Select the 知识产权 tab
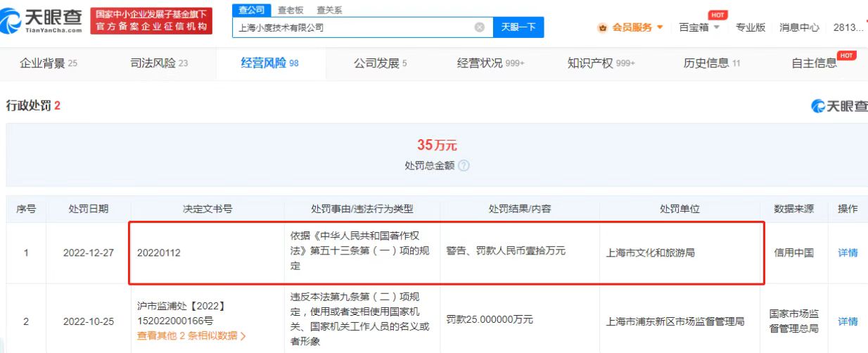The height and width of the screenshot is (353, 868). click(601, 63)
